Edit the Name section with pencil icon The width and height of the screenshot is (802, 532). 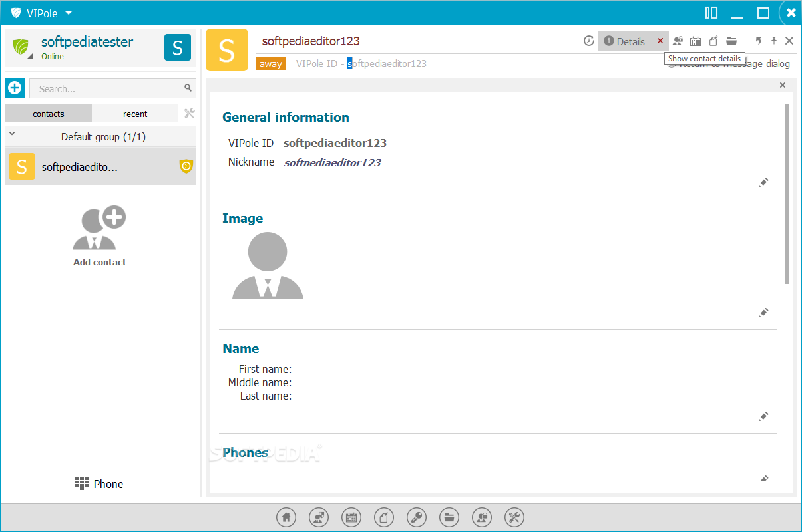764,416
